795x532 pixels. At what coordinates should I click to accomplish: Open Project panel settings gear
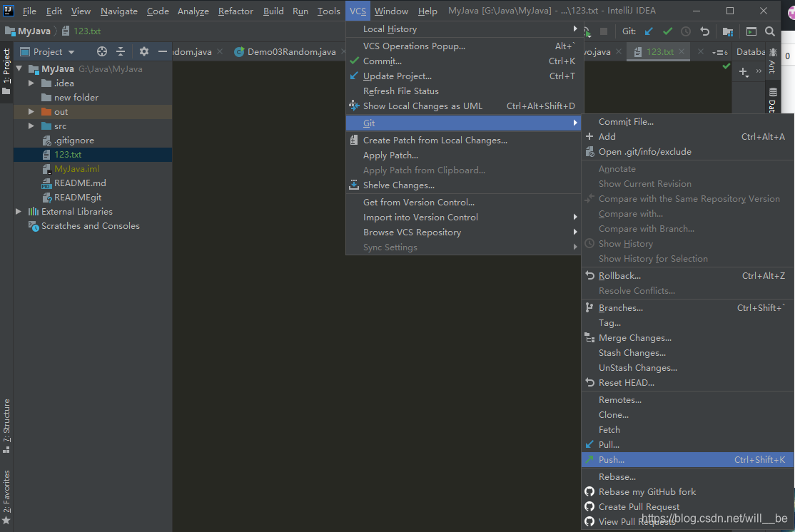[x=144, y=51]
